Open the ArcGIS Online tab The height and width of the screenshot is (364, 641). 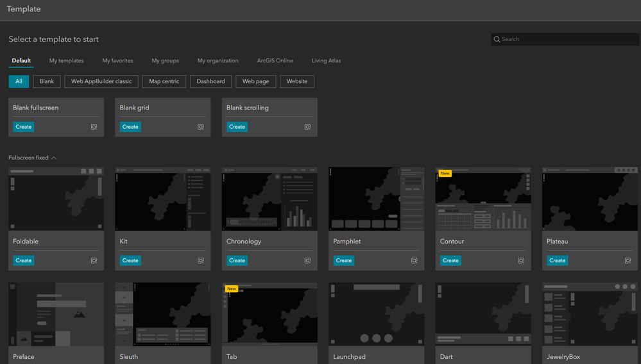[275, 60]
